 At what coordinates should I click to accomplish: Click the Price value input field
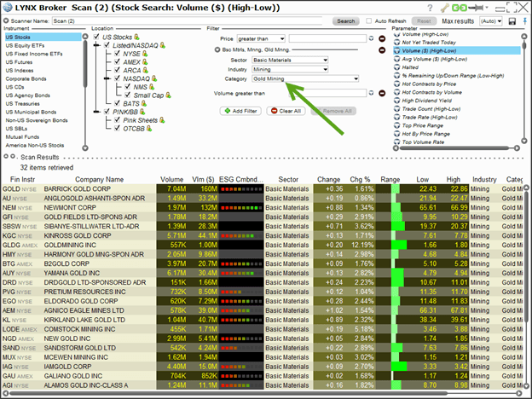[x=327, y=38]
